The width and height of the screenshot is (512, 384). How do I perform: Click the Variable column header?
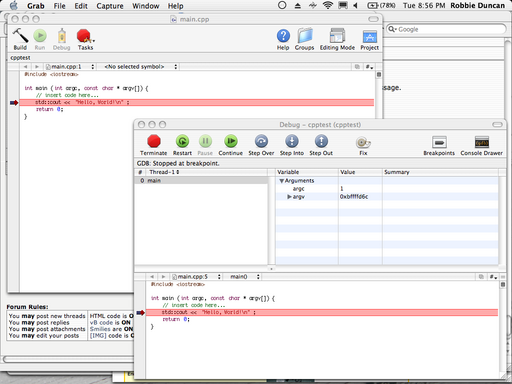coord(307,172)
